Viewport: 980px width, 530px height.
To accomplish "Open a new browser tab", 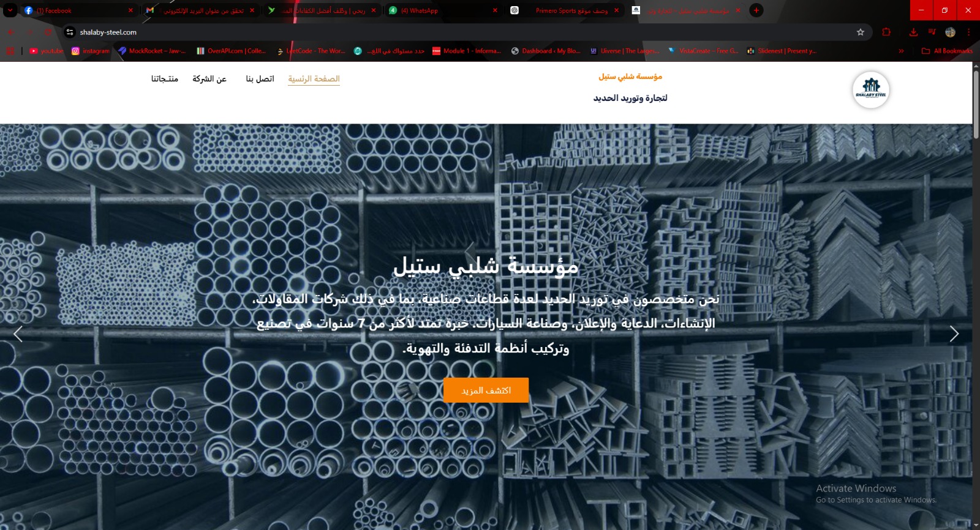I will (x=756, y=10).
